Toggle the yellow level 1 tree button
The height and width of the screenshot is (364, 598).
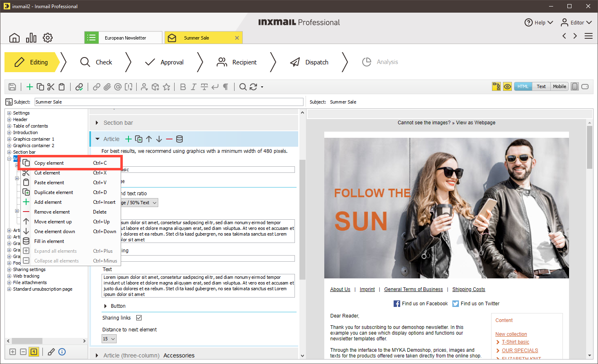(34, 352)
